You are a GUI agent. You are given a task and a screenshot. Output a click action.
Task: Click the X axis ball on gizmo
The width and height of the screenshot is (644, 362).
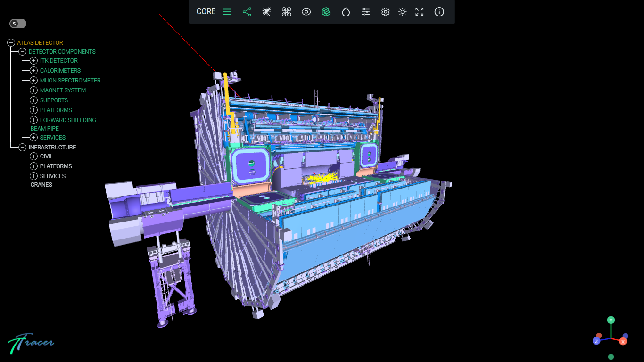point(623,341)
